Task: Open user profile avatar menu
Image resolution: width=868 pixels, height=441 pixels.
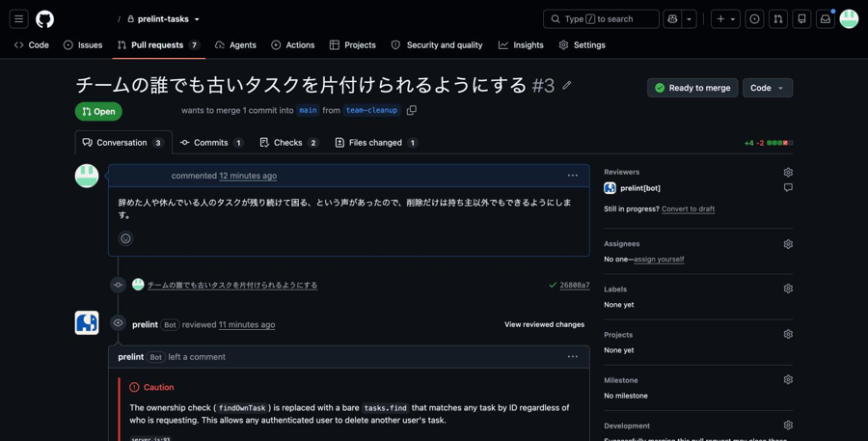Action: pos(849,19)
